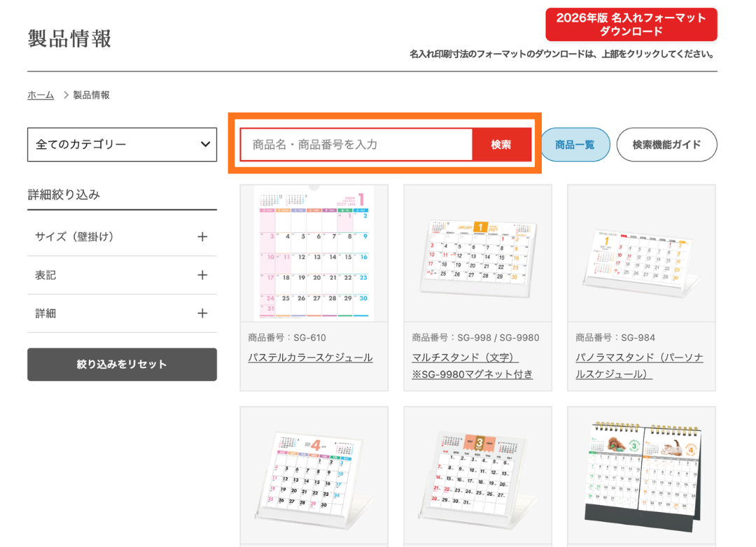The width and height of the screenshot is (756, 547).
Task: Click 絞り込みをリセット button
Action: coord(122,364)
